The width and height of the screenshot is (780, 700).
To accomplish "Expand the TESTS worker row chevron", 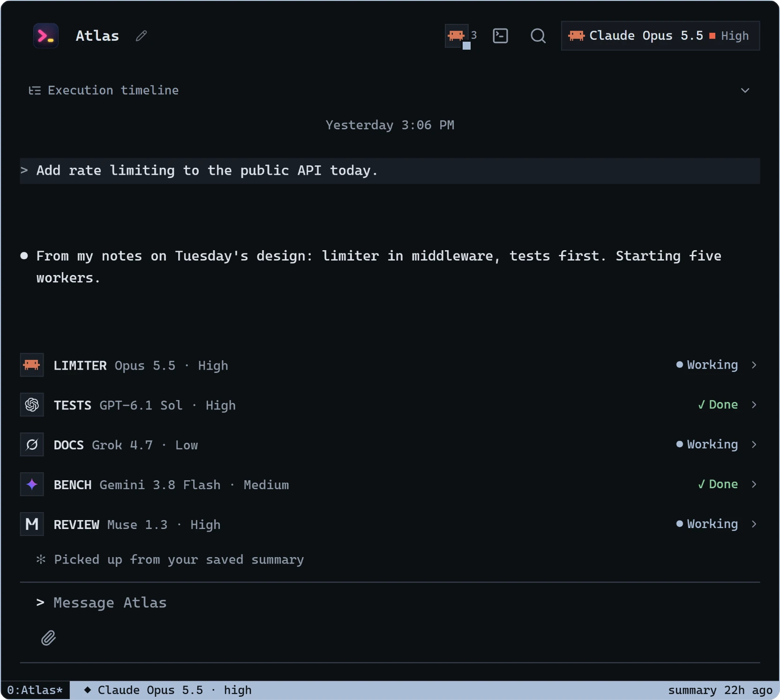I will pyautogui.click(x=754, y=405).
